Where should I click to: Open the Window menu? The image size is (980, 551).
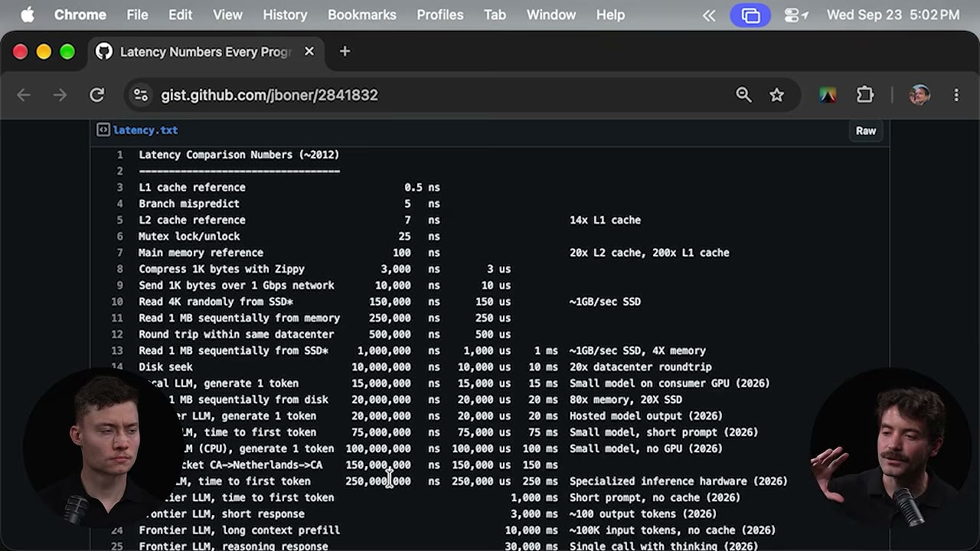click(551, 15)
